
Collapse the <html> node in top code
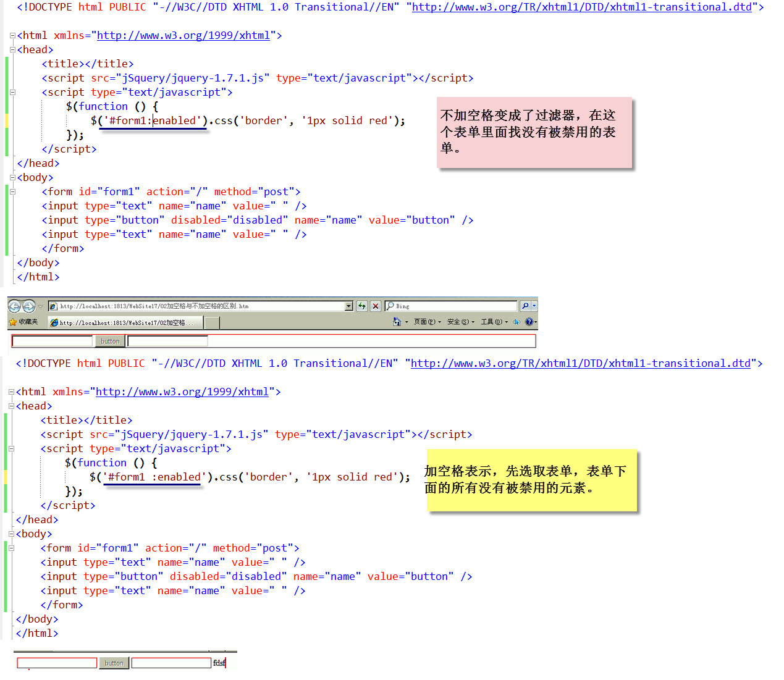[x=12, y=36]
